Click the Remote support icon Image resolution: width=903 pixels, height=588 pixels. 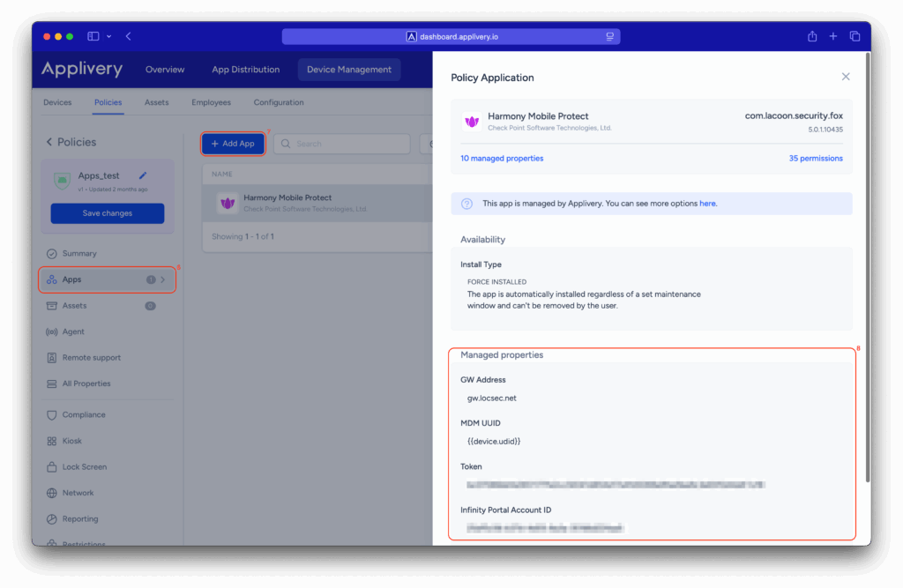51,358
